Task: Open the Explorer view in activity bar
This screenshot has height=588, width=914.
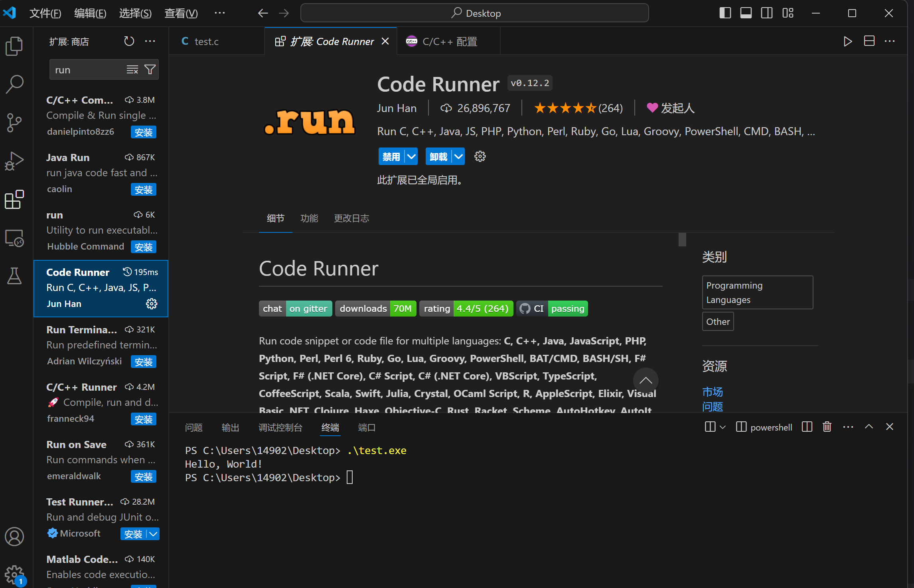Action: coord(14,46)
